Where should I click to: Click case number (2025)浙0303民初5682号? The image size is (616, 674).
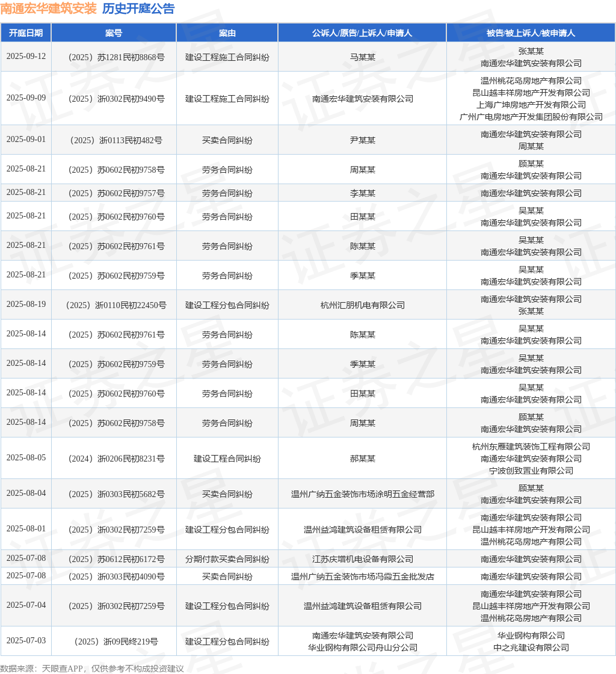point(117,494)
